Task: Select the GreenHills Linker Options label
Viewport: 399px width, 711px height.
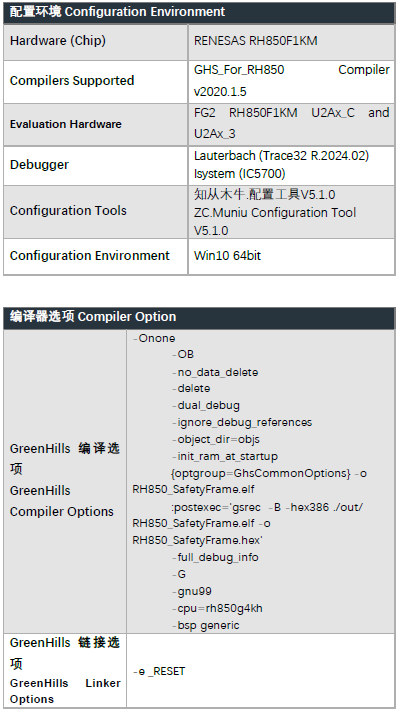Action: pyautogui.click(x=65, y=691)
